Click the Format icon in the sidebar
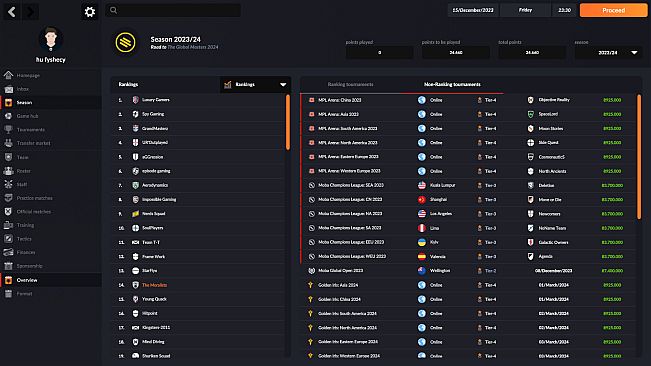This screenshot has height=366, width=651. click(x=8, y=294)
